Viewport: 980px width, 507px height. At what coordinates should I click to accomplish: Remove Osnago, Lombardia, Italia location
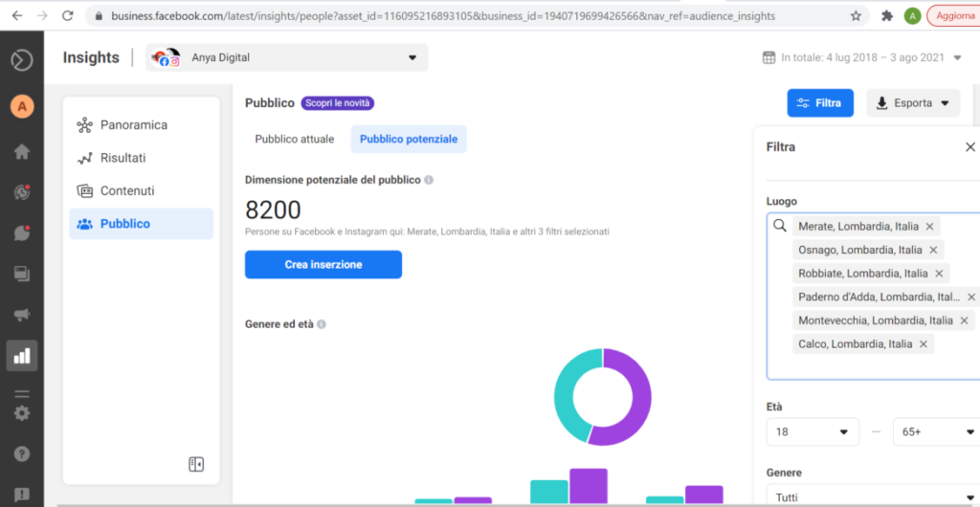pyautogui.click(x=933, y=250)
